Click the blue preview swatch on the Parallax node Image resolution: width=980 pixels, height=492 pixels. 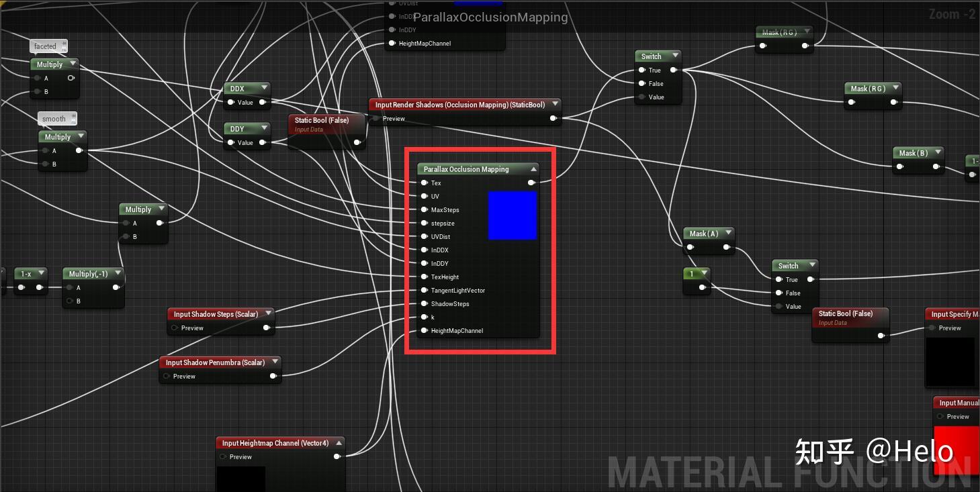[x=512, y=215]
